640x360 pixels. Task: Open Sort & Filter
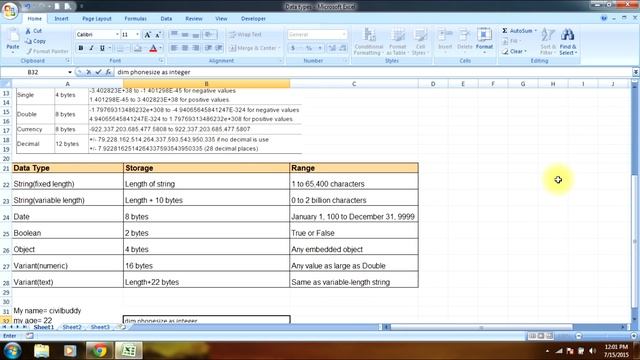547,42
